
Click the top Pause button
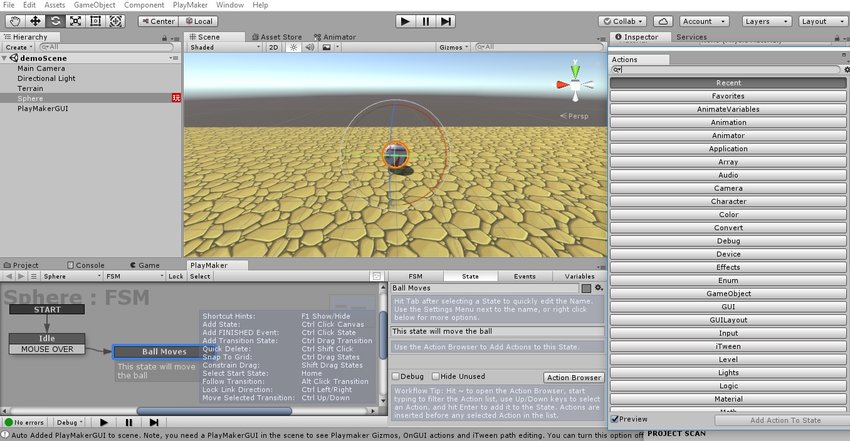[x=426, y=21]
